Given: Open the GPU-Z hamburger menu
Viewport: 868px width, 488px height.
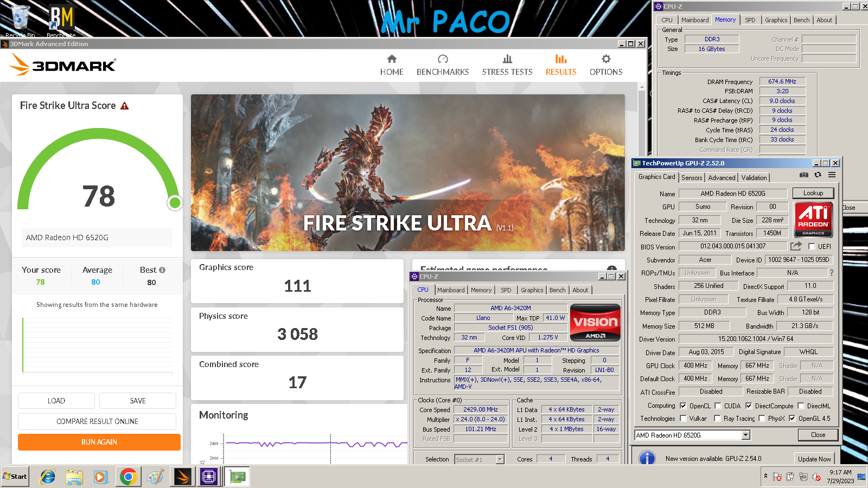Looking at the screenshot, I should click(x=832, y=175).
